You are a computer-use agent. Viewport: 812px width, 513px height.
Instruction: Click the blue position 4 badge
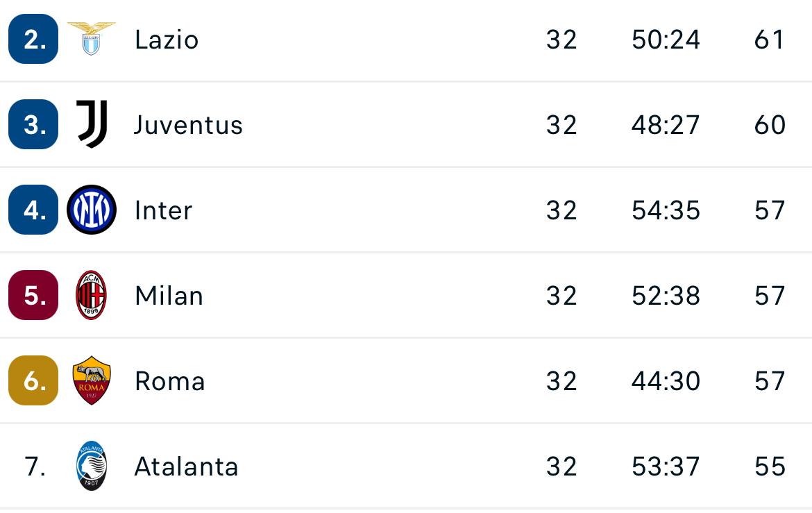point(33,210)
